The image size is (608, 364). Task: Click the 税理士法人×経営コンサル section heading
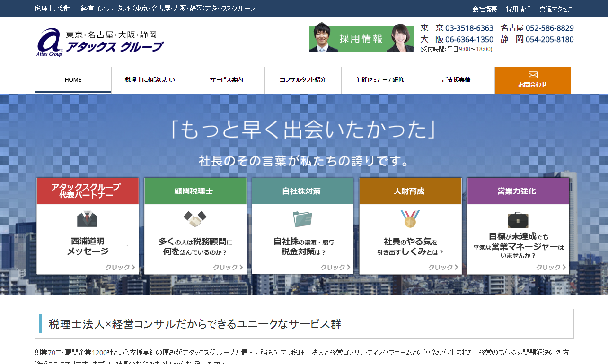[x=195, y=324]
